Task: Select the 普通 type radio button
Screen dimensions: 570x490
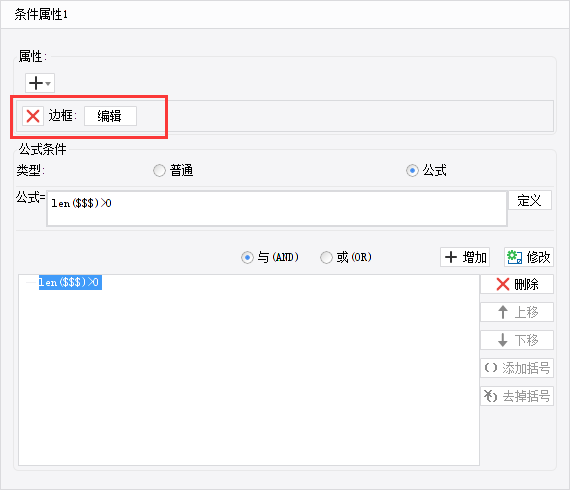Action: pyautogui.click(x=159, y=170)
